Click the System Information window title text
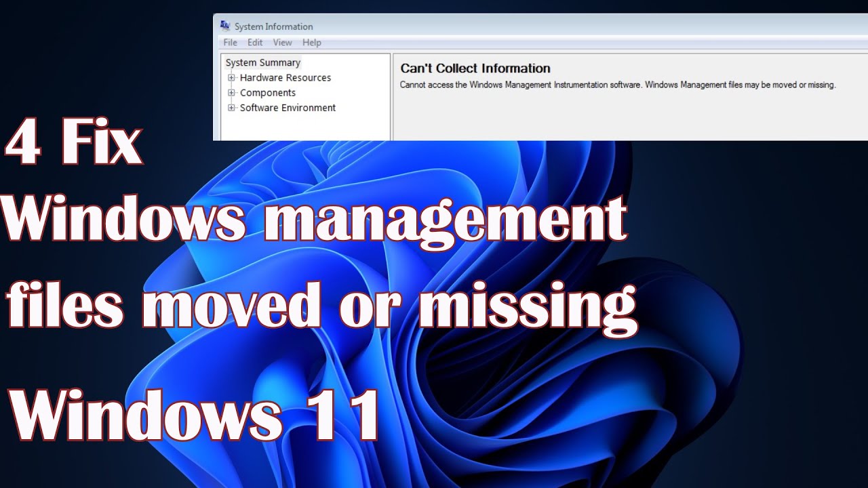 coord(274,26)
